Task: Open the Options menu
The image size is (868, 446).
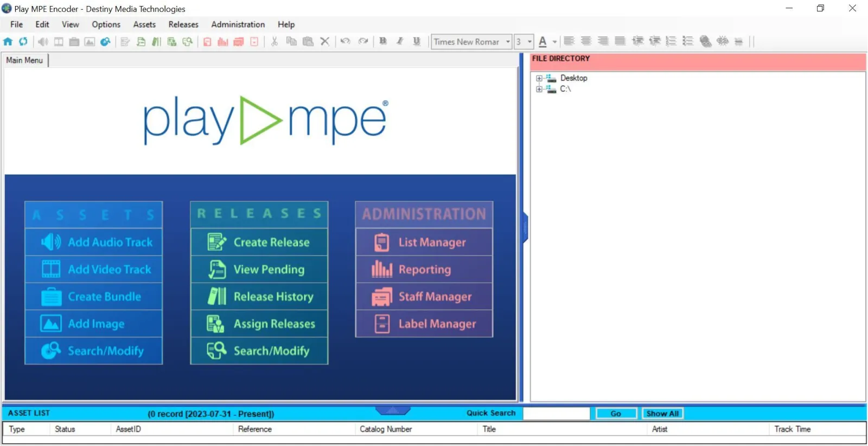Action: pyautogui.click(x=106, y=24)
